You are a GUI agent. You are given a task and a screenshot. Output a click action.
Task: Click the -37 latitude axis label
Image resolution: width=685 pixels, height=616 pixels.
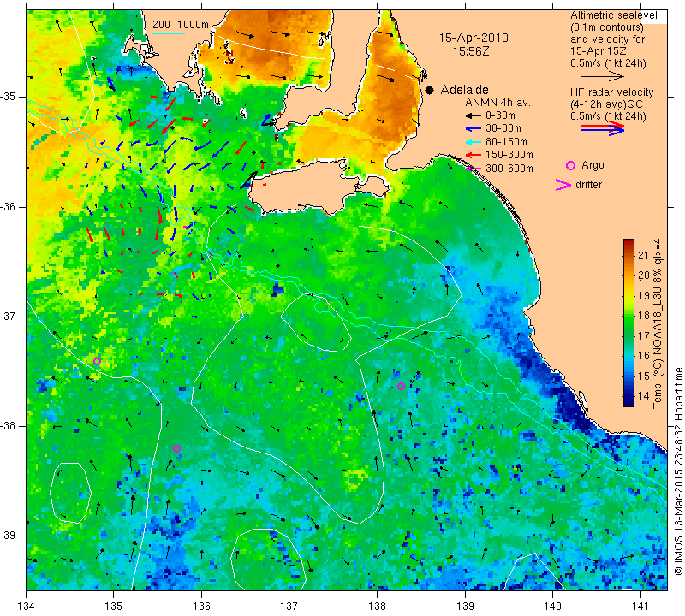[9, 316]
